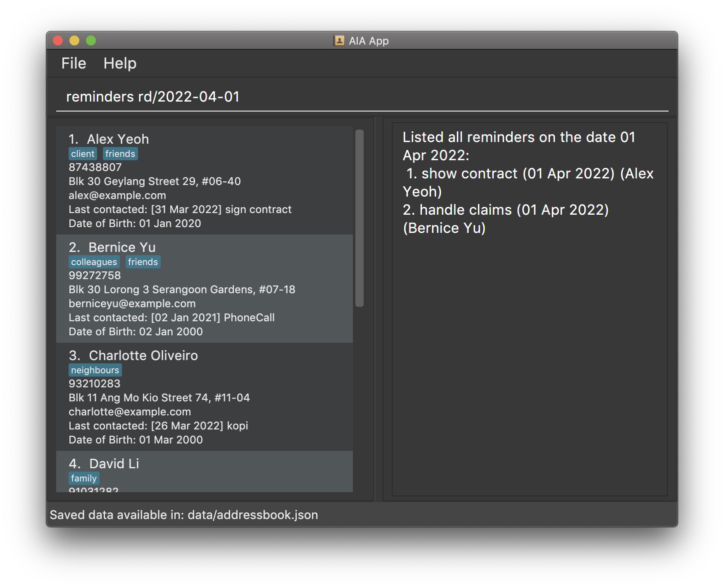724x588 pixels.
Task: Click email charlotte@example.com
Action: click(x=130, y=412)
